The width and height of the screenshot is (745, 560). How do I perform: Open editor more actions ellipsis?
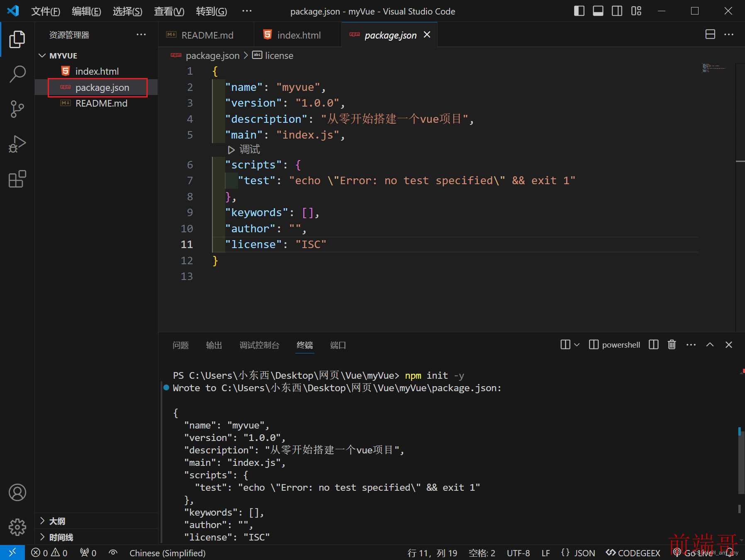[729, 34]
